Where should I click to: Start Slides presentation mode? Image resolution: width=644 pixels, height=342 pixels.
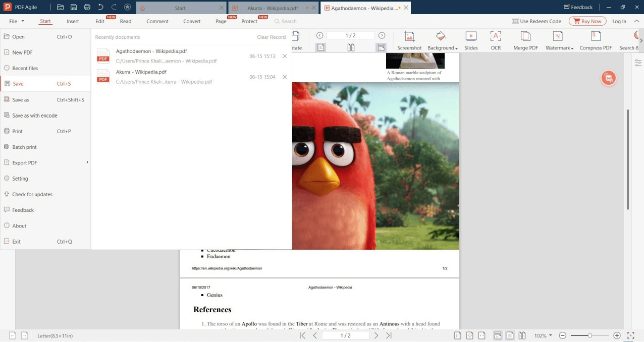[471, 41]
